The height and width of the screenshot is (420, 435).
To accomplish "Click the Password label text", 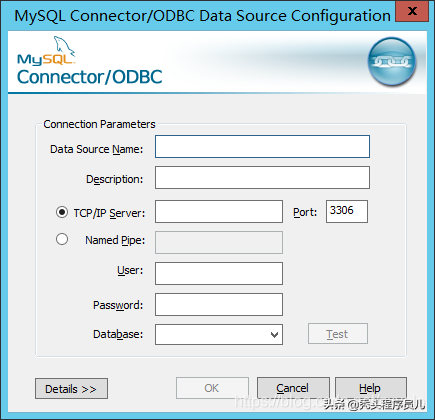I will coord(118,305).
